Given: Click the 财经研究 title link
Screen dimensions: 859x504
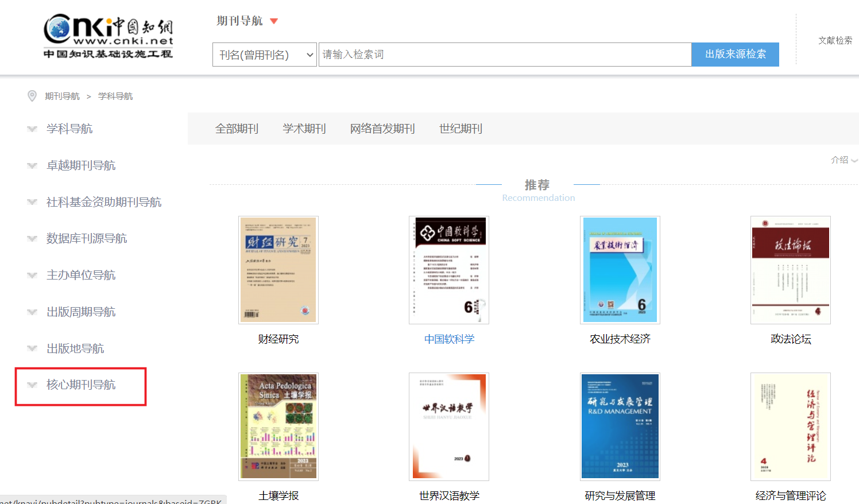Looking at the screenshot, I should coord(278,339).
